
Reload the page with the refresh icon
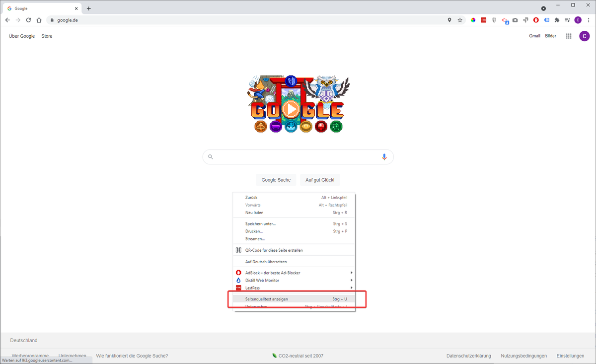[28, 20]
